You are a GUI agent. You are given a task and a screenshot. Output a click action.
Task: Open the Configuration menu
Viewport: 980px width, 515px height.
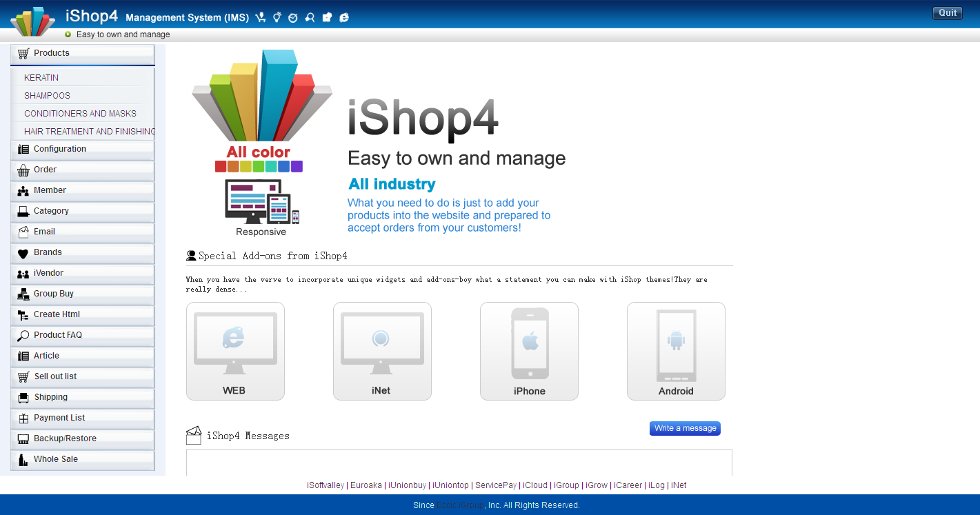coord(83,150)
